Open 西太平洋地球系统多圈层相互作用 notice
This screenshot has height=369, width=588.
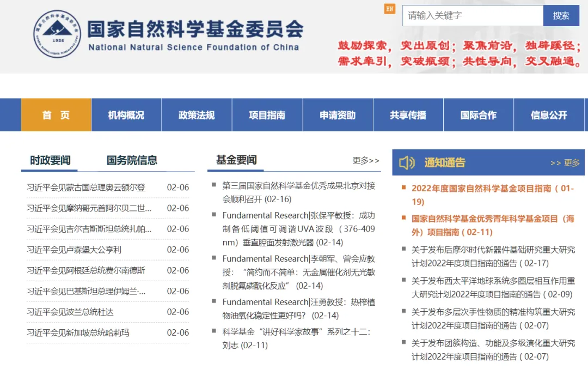point(493,288)
